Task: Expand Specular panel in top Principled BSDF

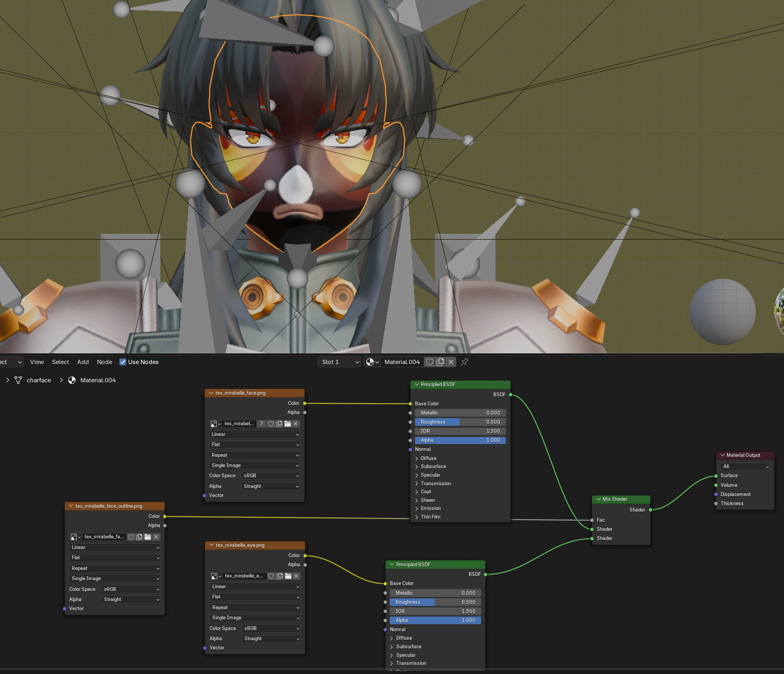Action: [x=417, y=475]
